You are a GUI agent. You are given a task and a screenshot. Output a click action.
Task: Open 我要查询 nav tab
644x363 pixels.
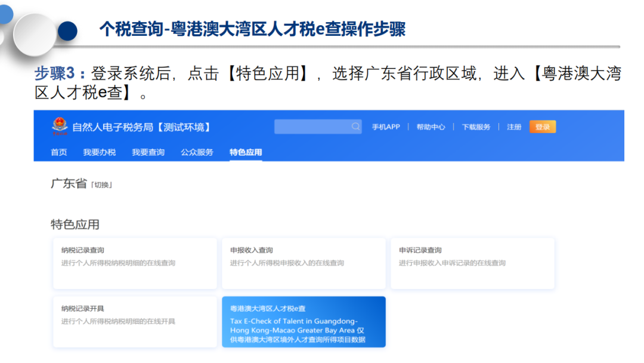(x=148, y=152)
